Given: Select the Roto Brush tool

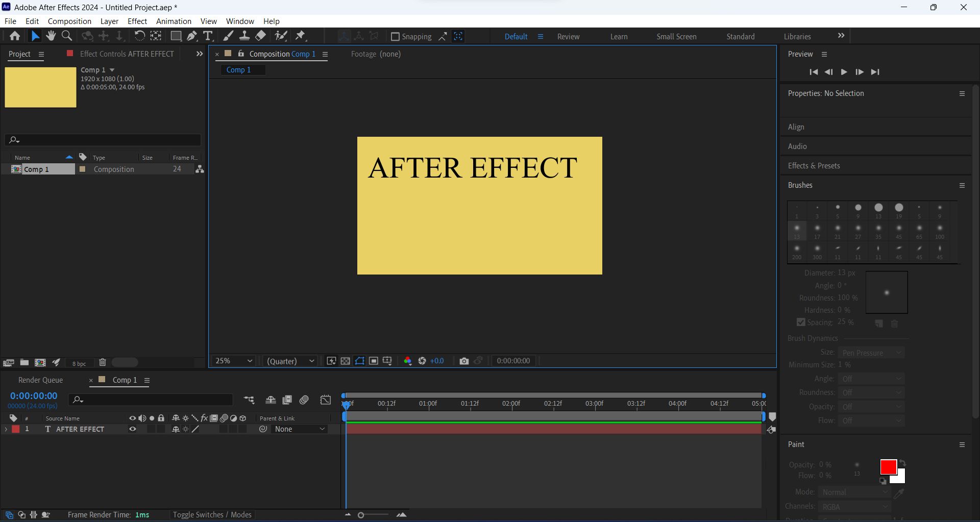Looking at the screenshot, I should pyautogui.click(x=281, y=36).
